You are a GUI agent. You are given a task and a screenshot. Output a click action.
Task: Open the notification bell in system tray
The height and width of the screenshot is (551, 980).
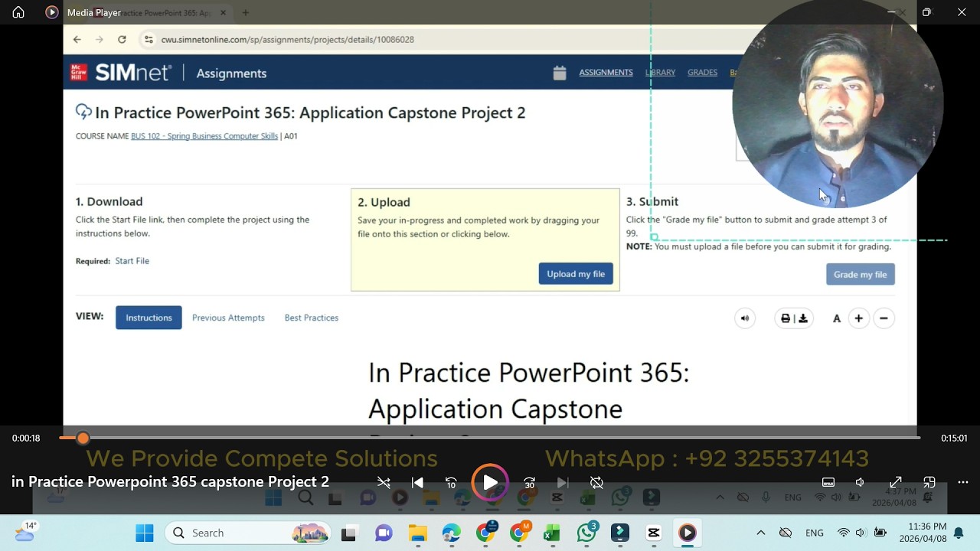point(959,533)
